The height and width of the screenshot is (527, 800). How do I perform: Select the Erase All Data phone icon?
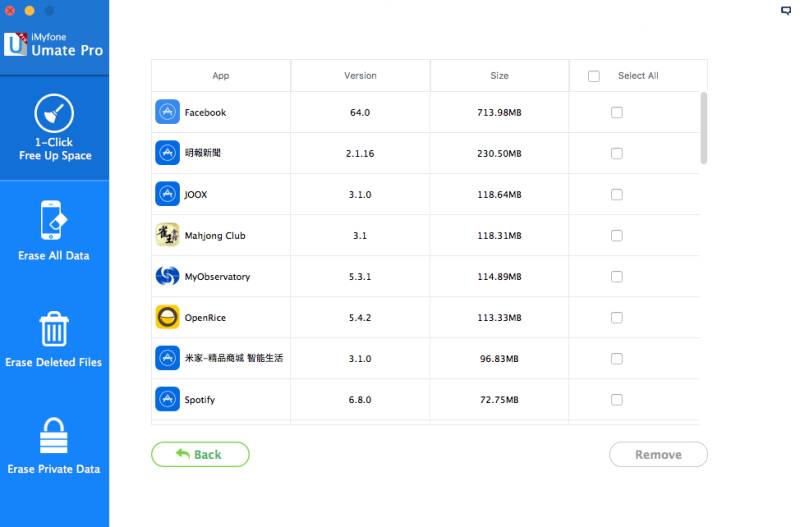pyautogui.click(x=54, y=220)
